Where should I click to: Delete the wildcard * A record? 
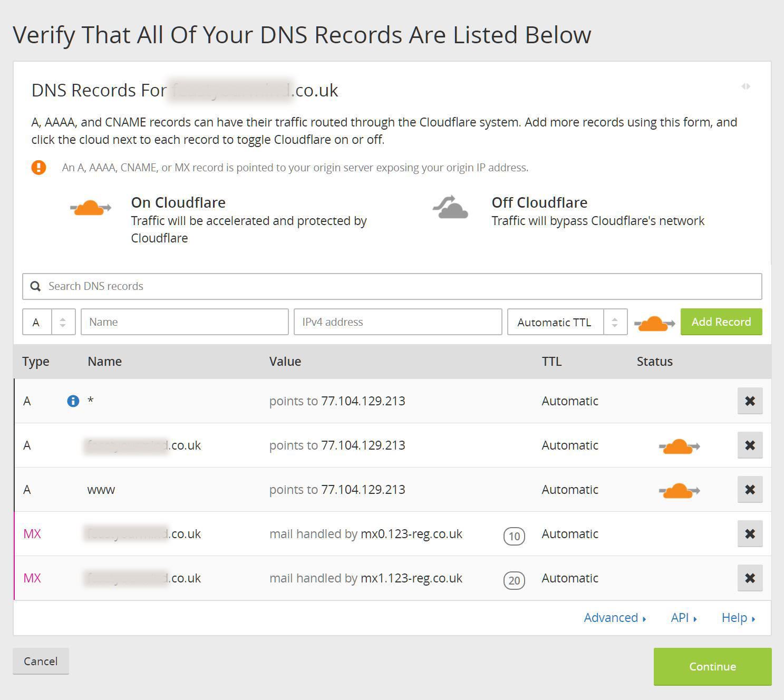750,401
